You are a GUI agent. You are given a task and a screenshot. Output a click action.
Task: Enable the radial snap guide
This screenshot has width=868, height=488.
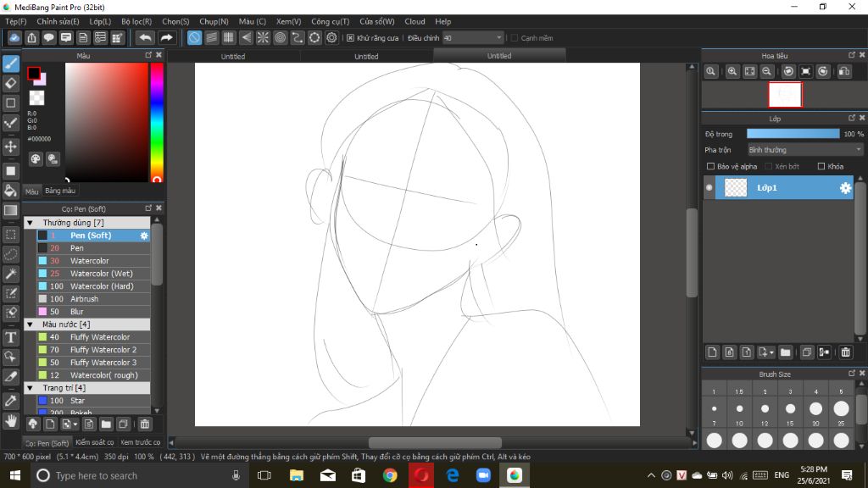(x=263, y=37)
